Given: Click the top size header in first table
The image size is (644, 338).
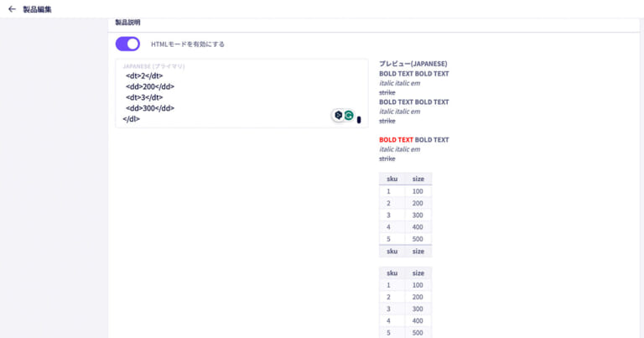Looking at the screenshot, I should pos(418,179).
